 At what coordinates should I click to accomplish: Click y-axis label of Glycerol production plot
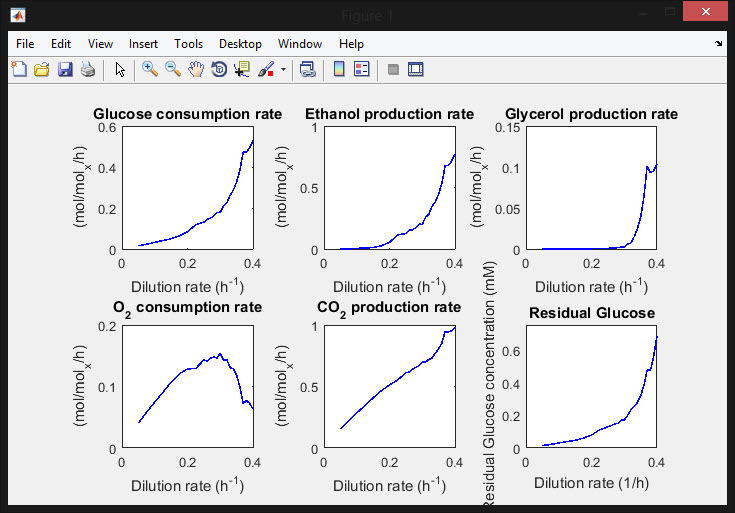coord(477,187)
